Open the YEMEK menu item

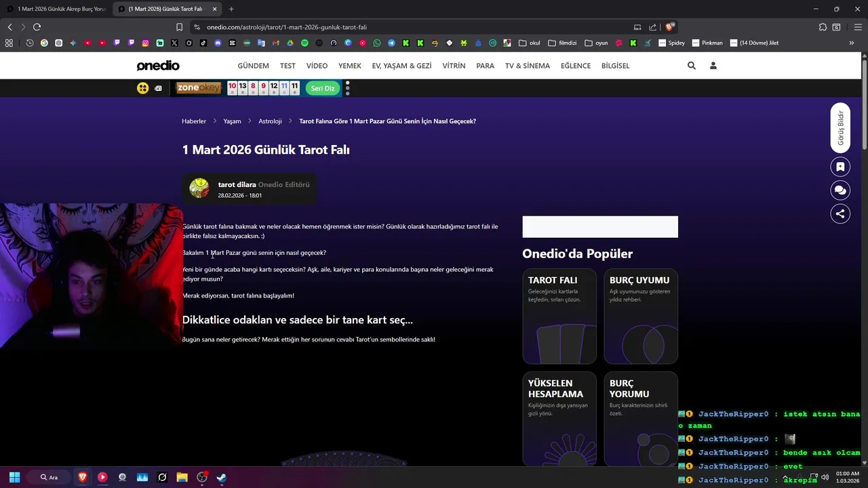click(x=350, y=66)
